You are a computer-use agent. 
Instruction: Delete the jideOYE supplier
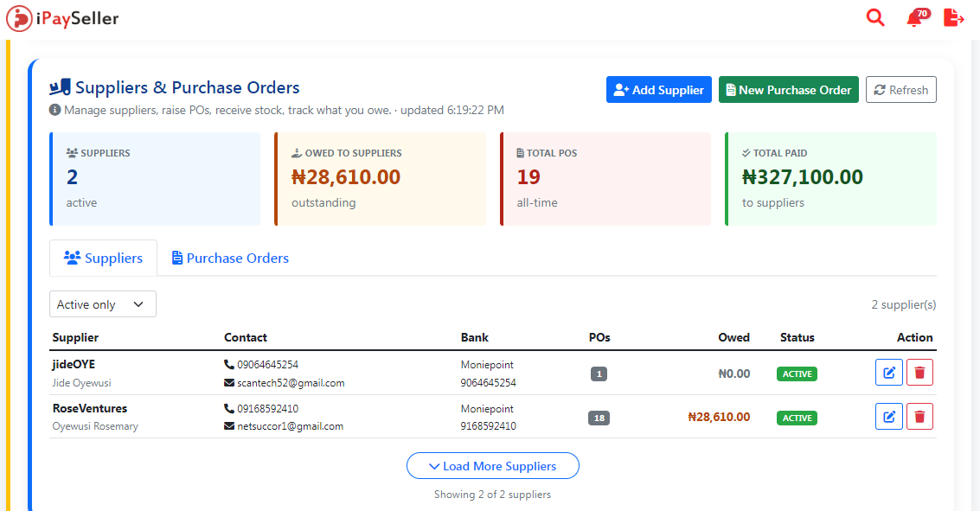pos(919,373)
